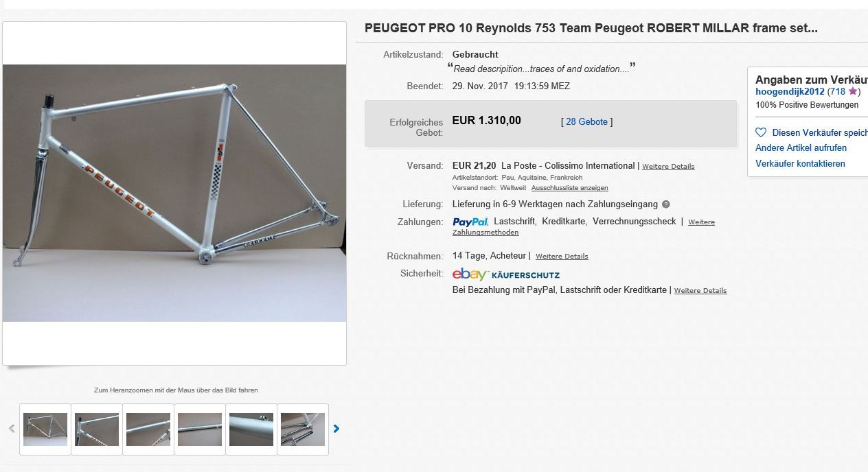The image size is (868, 472).
Task: Click the grey left arrow of the thumbnail strip
Action: pos(12,429)
